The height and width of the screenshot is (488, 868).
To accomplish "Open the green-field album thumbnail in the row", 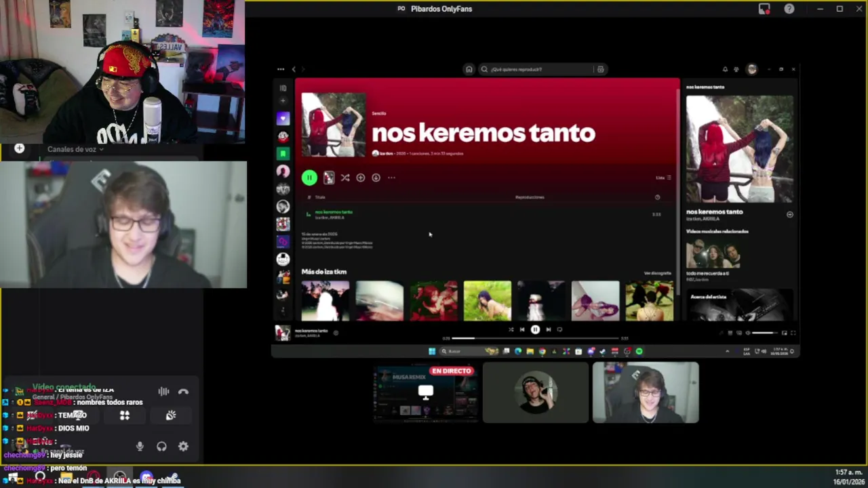I will tap(488, 300).
